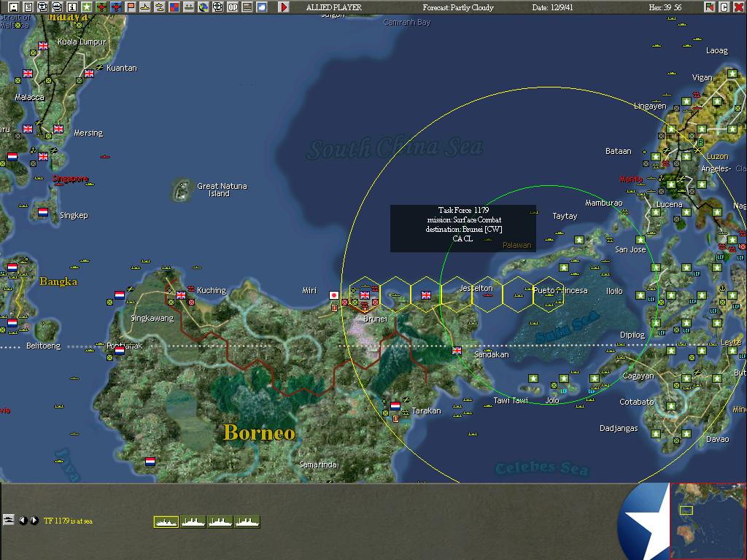The image size is (747, 560).
Task: Click the white star on green icon
Action: click(x=86, y=7)
